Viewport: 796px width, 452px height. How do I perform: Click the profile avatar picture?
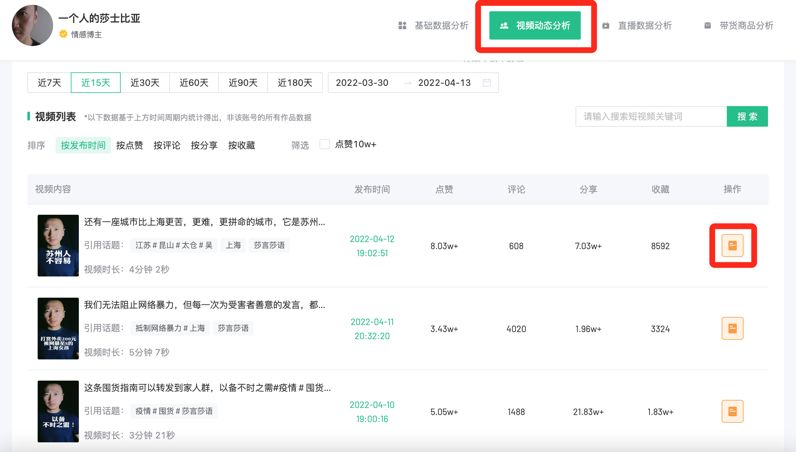(x=32, y=25)
